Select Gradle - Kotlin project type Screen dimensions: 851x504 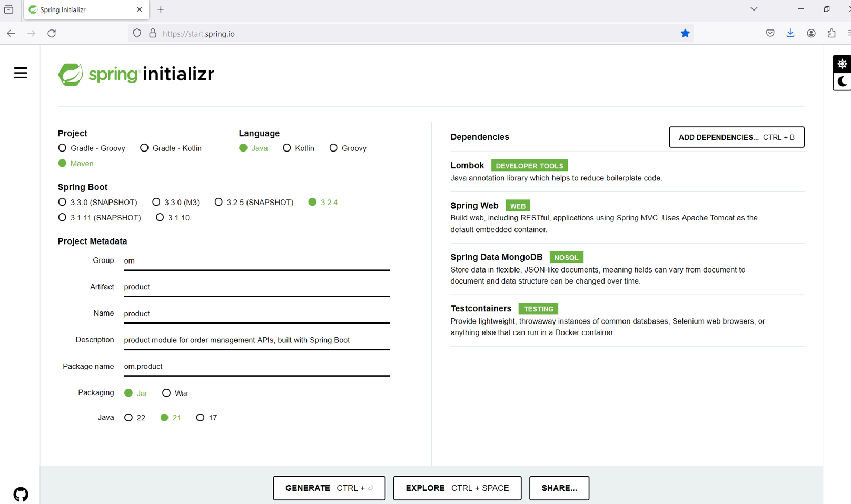click(x=171, y=148)
